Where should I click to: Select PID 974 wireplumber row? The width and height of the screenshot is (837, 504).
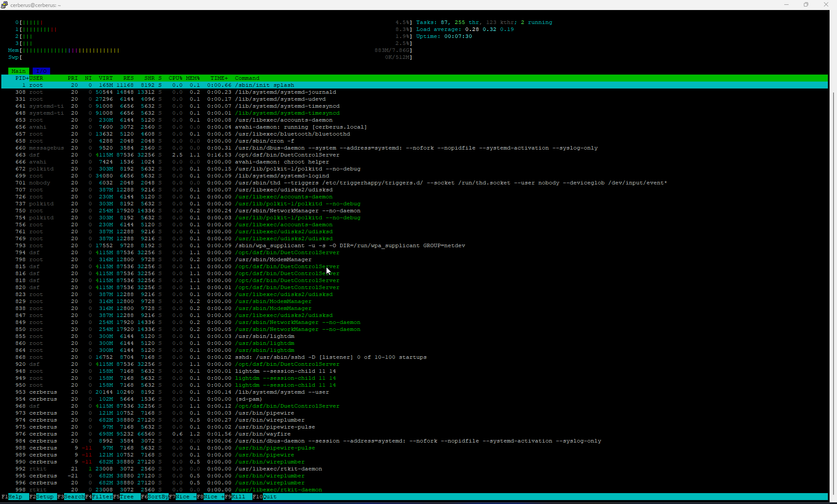[x=415, y=420]
